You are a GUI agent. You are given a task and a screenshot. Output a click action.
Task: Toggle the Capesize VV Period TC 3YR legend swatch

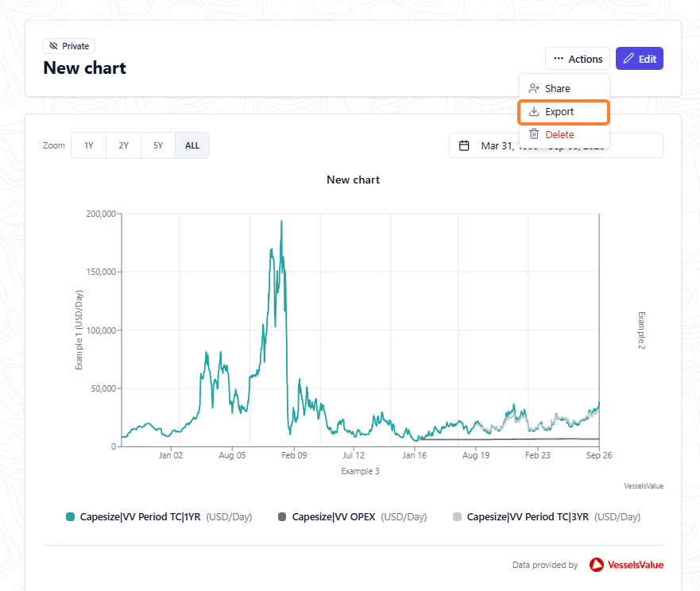point(457,517)
